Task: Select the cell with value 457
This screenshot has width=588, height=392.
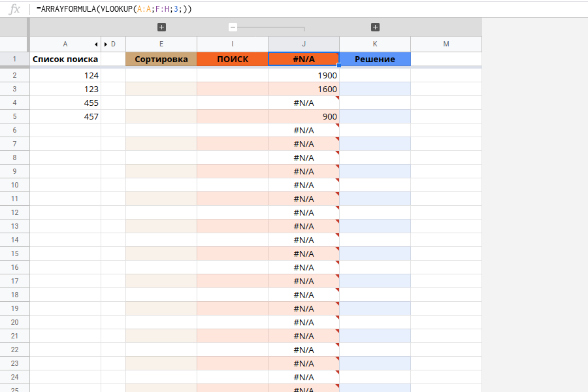Action: tap(65, 116)
